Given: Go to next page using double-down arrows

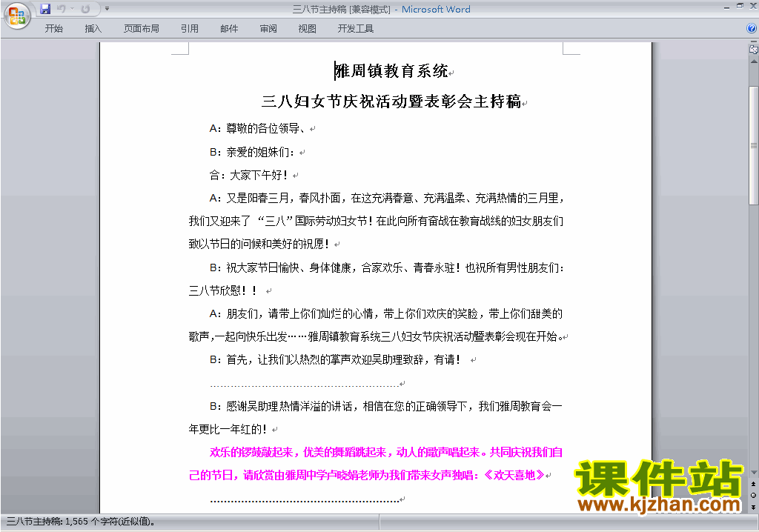Looking at the screenshot, I should pyautogui.click(x=753, y=507).
